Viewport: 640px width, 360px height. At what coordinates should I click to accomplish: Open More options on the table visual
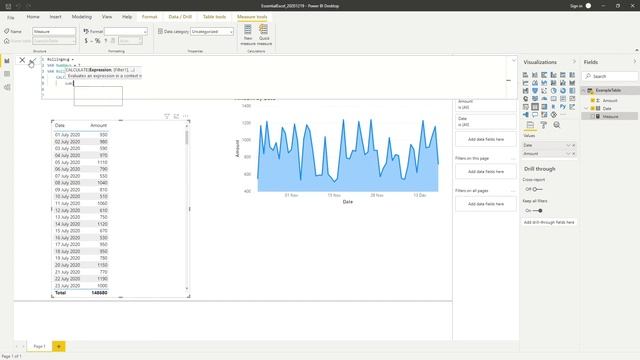pos(186,116)
